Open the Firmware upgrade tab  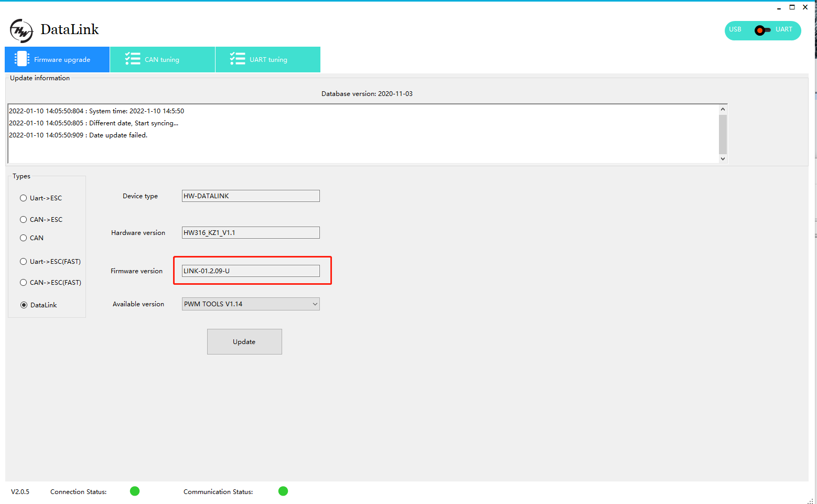[57, 59]
